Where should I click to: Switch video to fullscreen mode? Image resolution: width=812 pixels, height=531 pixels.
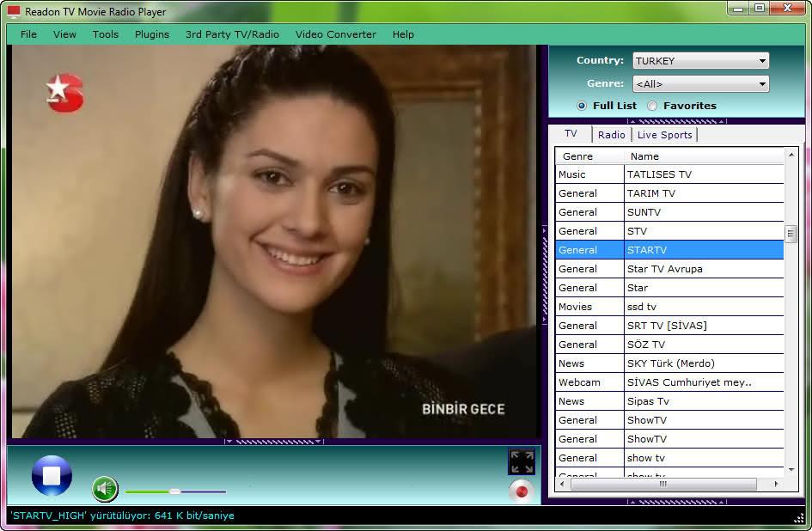tap(521, 461)
